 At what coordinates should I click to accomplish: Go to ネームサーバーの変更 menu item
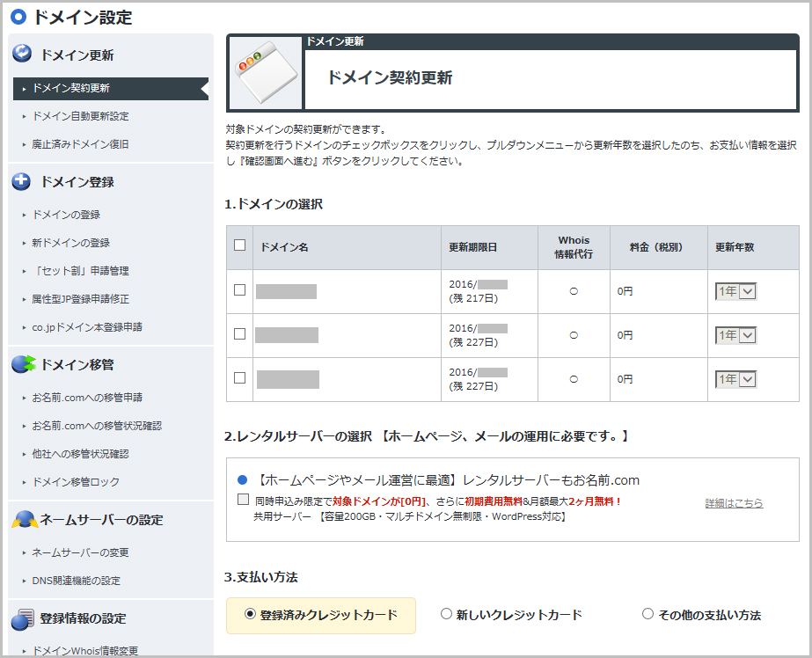click(80, 552)
